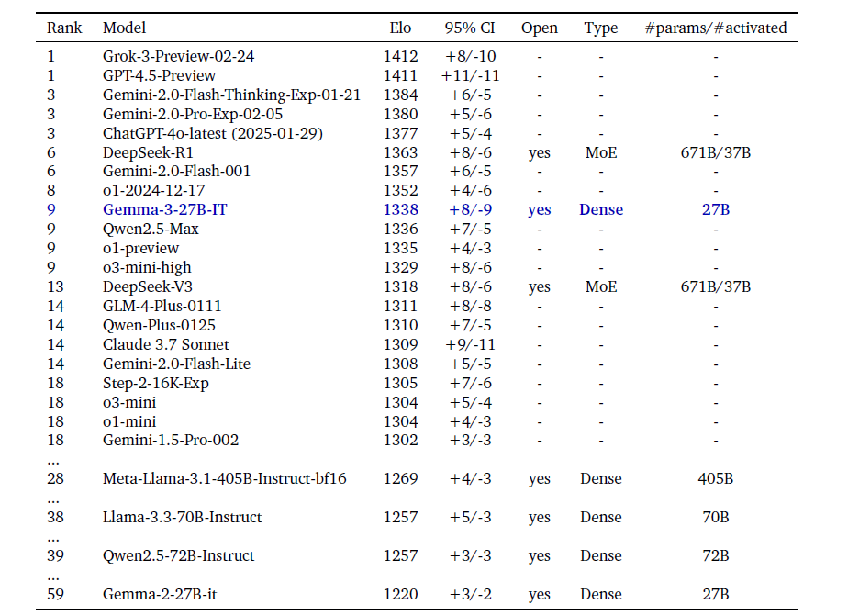
Task: Click 671B/37B in DeepSeek-V3 row
Action: tap(716, 286)
